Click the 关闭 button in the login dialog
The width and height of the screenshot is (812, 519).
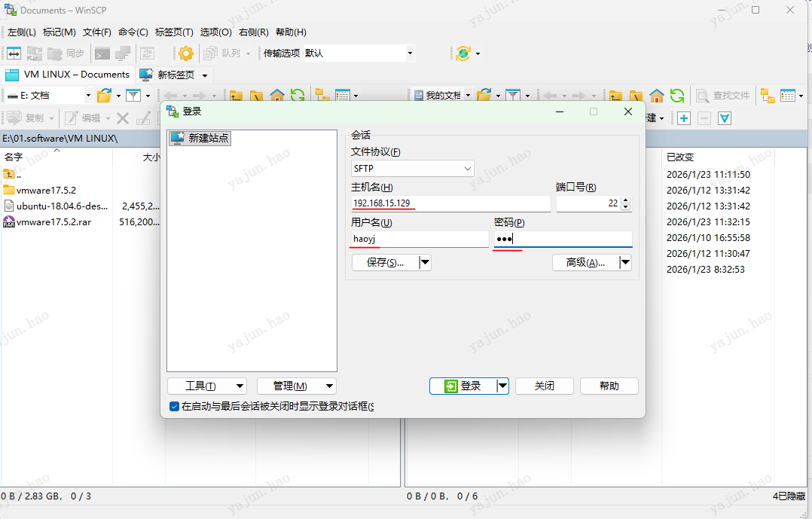545,386
